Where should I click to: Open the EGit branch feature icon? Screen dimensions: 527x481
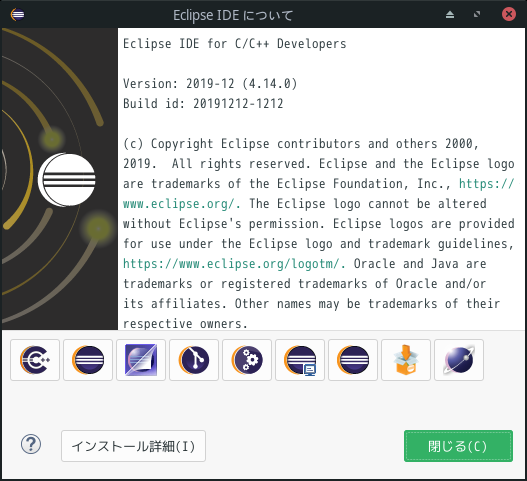click(x=194, y=360)
